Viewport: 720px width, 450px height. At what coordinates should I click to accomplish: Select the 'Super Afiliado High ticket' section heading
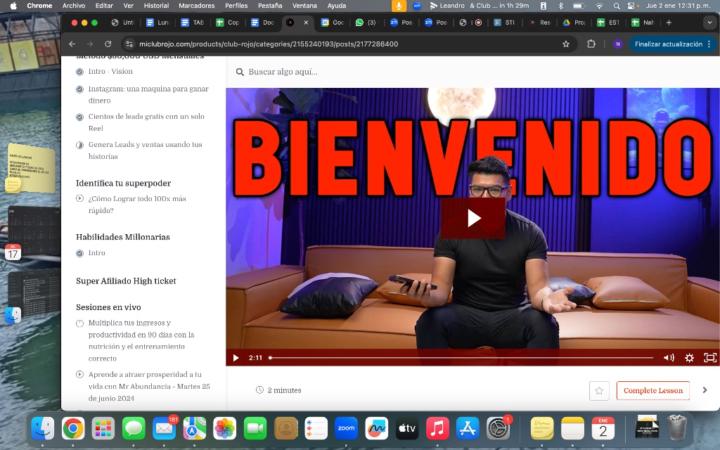126,281
